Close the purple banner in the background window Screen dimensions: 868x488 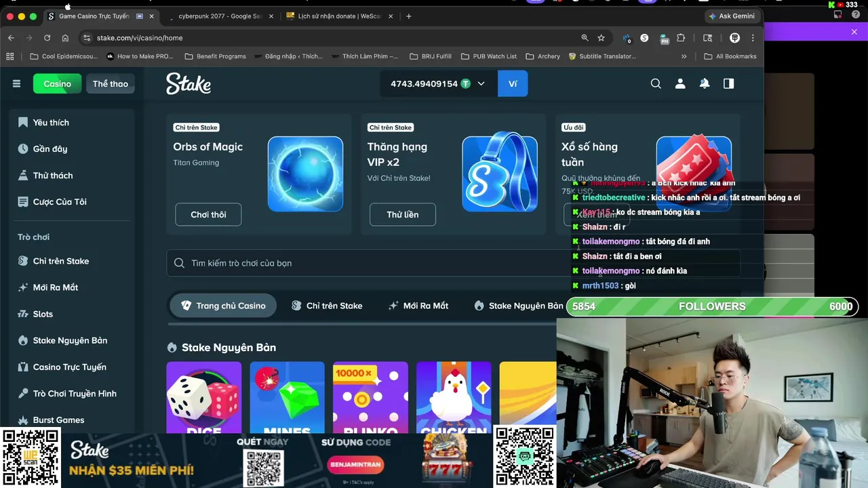point(854,32)
